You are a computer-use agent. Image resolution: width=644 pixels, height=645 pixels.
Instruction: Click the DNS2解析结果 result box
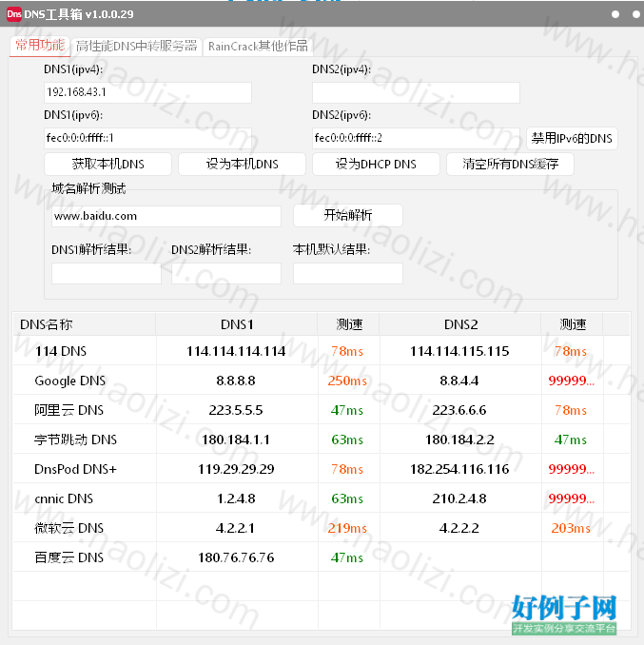(226, 274)
